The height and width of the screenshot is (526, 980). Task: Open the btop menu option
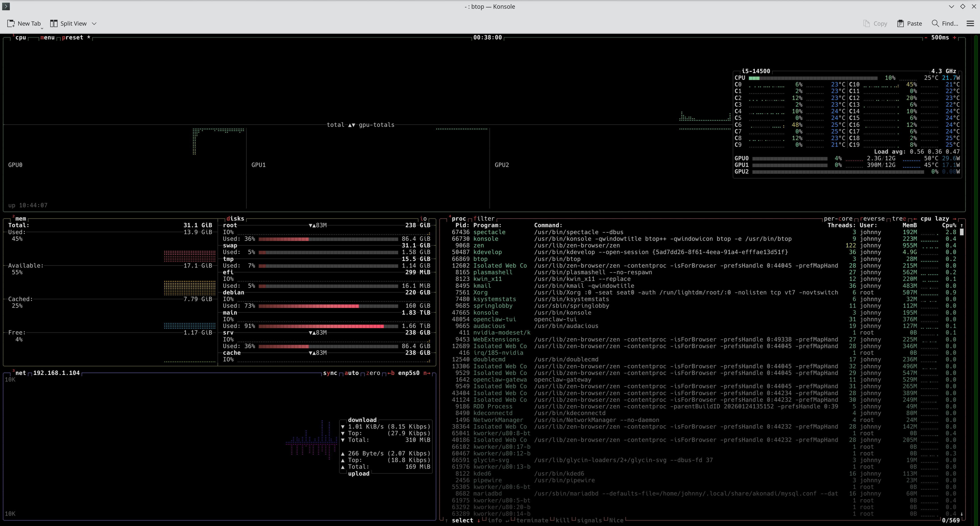click(48, 37)
